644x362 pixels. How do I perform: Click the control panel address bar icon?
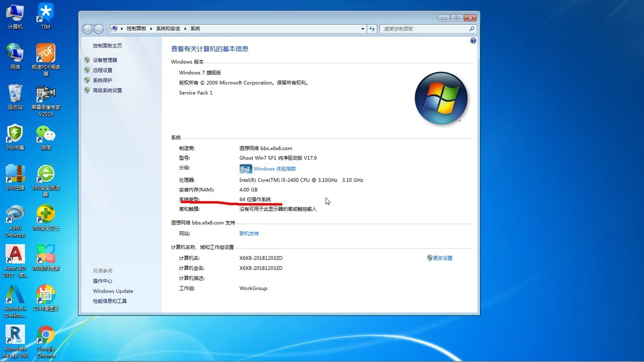(x=115, y=29)
